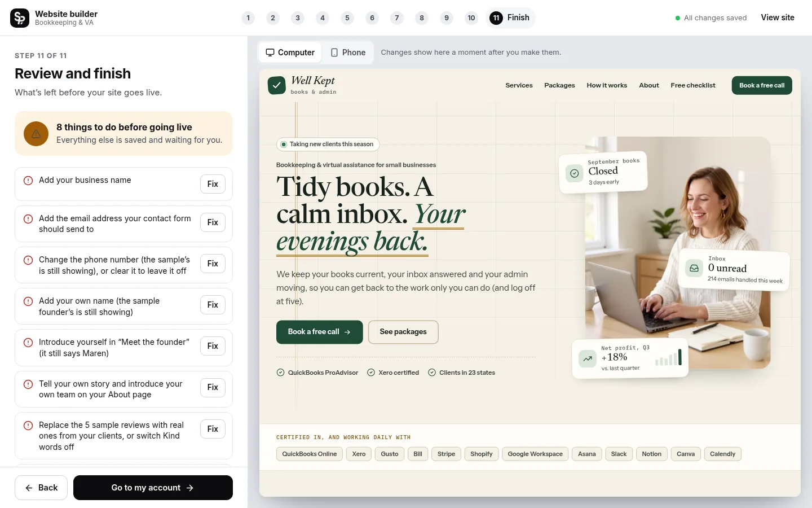
Task: Open Free checklist in preview nav
Action: click(693, 85)
